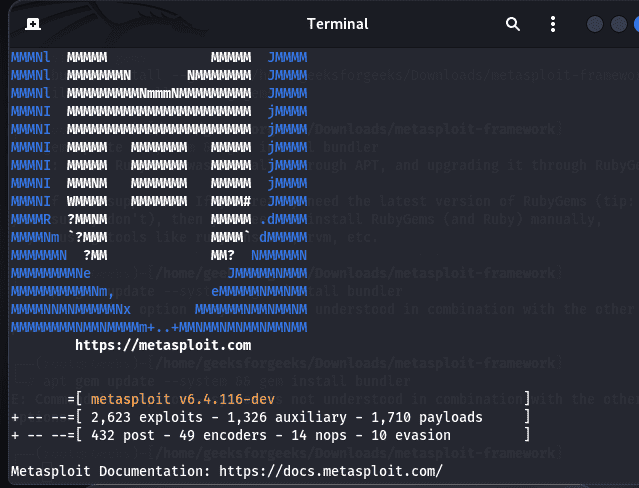The width and height of the screenshot is (639, 488).
Task: Click the 10 evasion text
Action: (411, 435)
